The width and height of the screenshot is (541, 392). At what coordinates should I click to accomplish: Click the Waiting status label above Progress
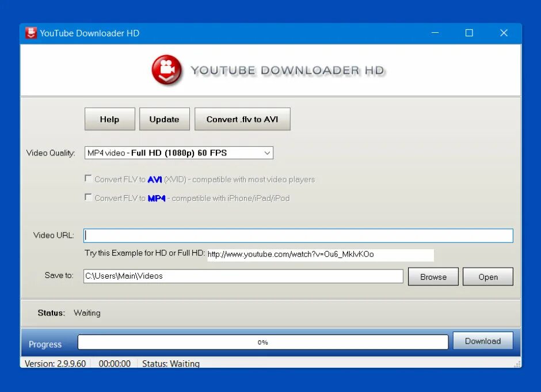coord(87,313)
